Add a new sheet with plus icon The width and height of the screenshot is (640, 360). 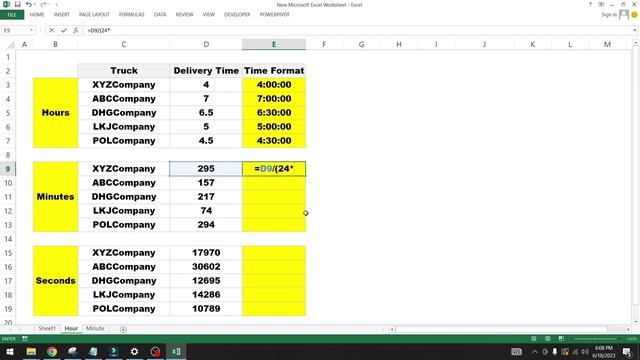pyautogui.click(x=123, y=329)
